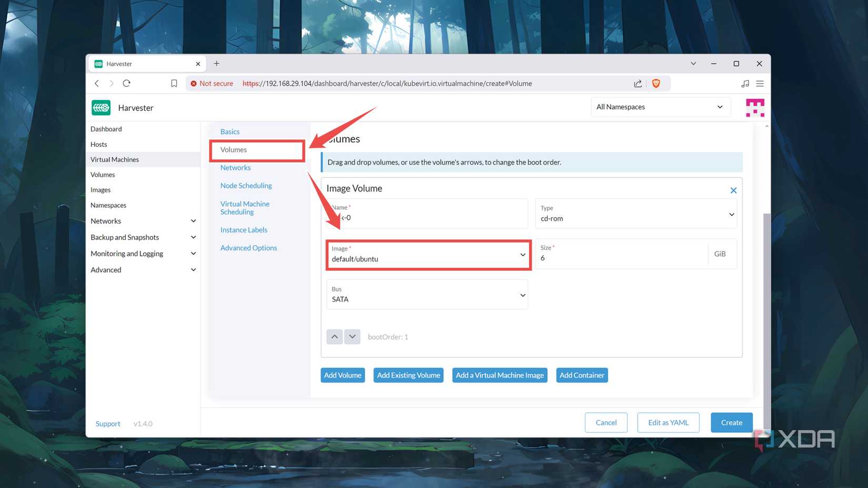The height and width of the screenshot is (488, 868).
Task: Open the Instance Labels tab
Action: 244,230
